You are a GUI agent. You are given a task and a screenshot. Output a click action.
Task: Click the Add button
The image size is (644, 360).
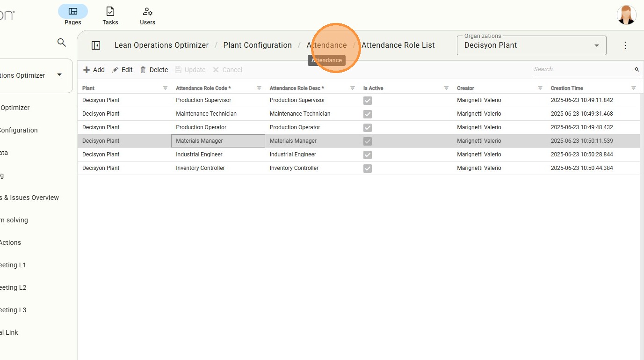(94, 70)
